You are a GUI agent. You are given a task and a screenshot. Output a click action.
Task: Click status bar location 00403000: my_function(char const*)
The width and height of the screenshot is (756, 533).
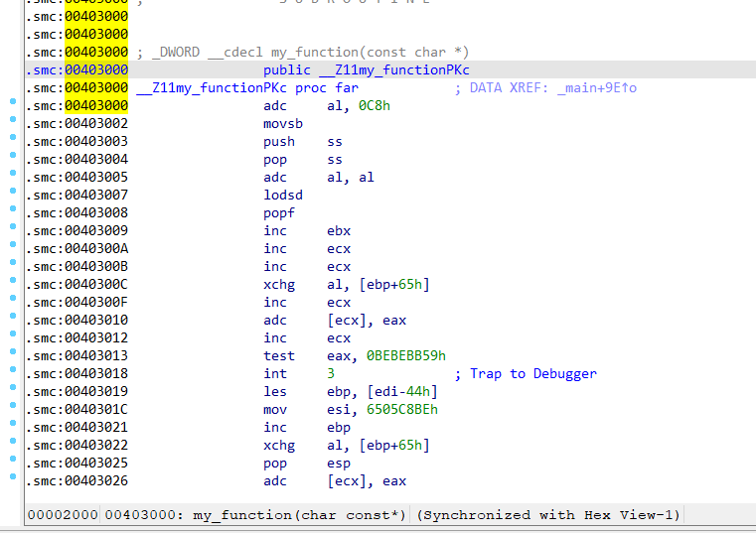pyautogui.click(x=255, y=515)
